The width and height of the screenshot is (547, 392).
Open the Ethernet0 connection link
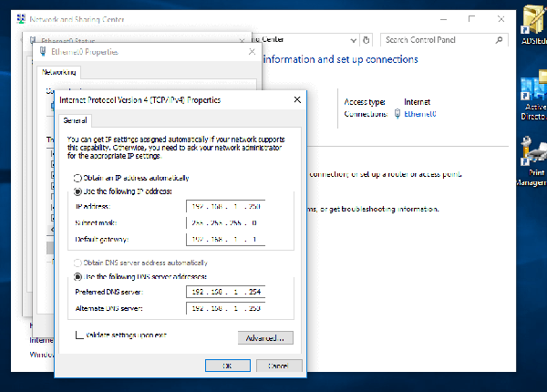[x=420, y=114]
